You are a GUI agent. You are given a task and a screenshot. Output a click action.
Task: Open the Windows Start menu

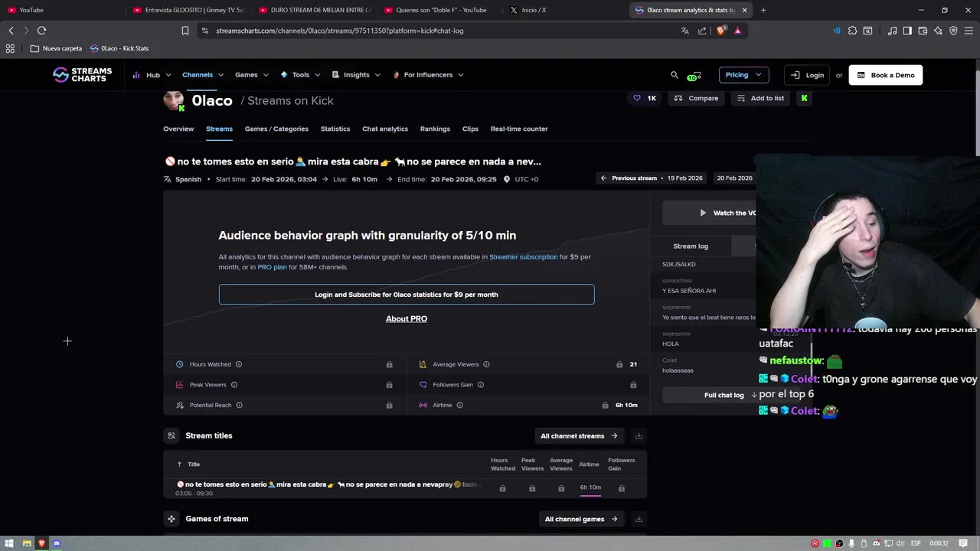(x=9, y=543)
